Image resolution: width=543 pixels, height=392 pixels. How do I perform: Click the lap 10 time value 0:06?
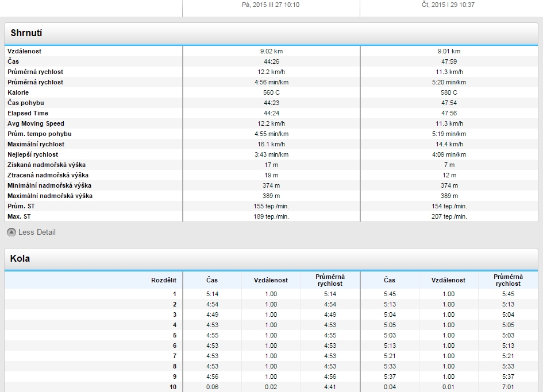coord(212,387)
